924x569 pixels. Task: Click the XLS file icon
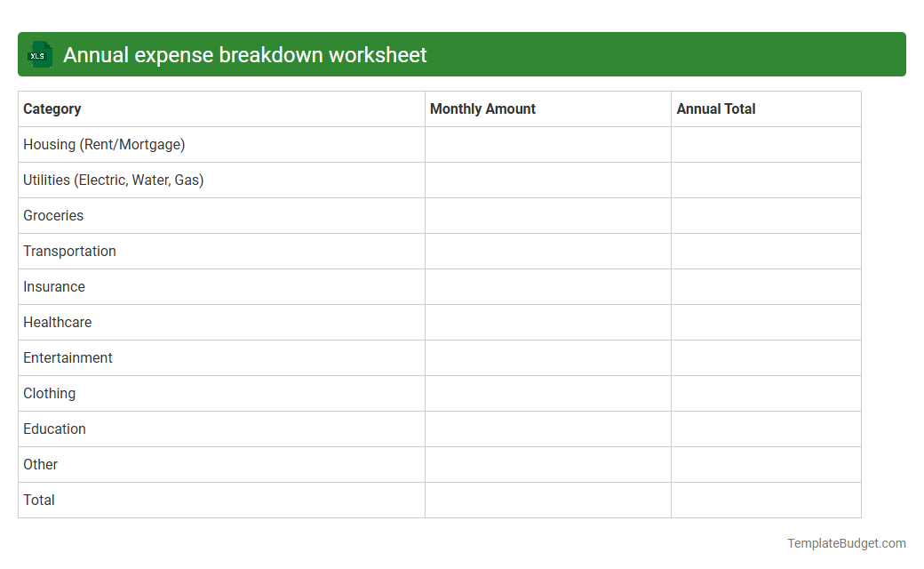coord(39,54)
